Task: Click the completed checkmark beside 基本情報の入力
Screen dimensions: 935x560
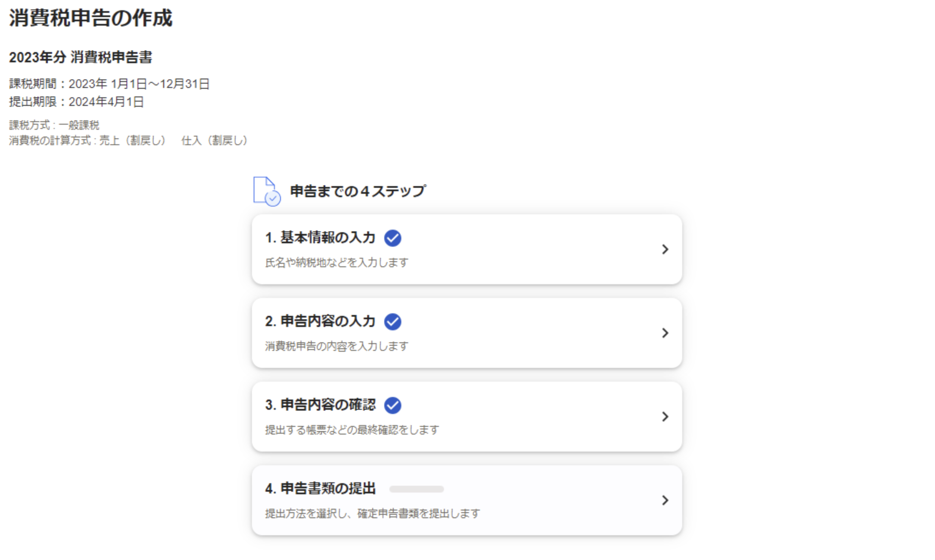Action: coord(392,238)
